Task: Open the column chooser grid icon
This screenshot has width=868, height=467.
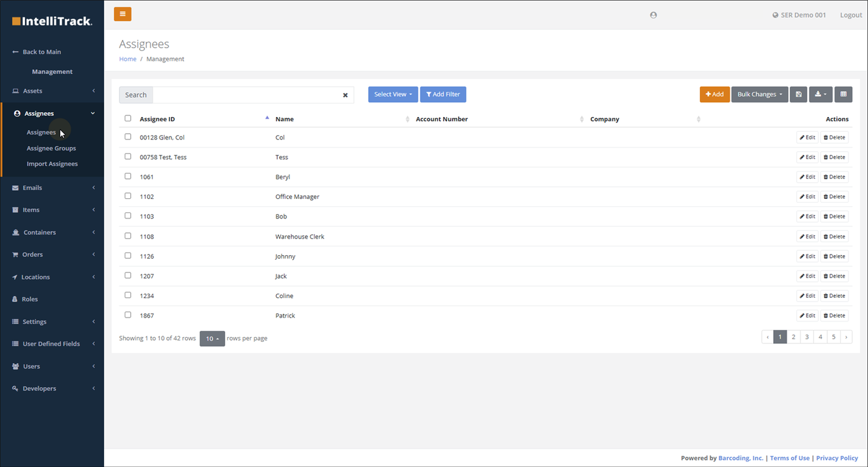Action: (843, 94)
